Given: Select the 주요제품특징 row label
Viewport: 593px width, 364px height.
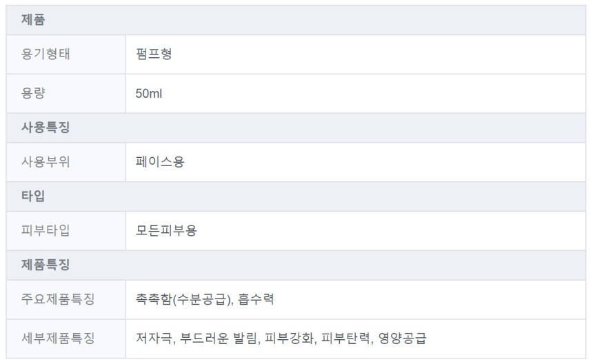Looking at the screenshot, I should [58, 299].
